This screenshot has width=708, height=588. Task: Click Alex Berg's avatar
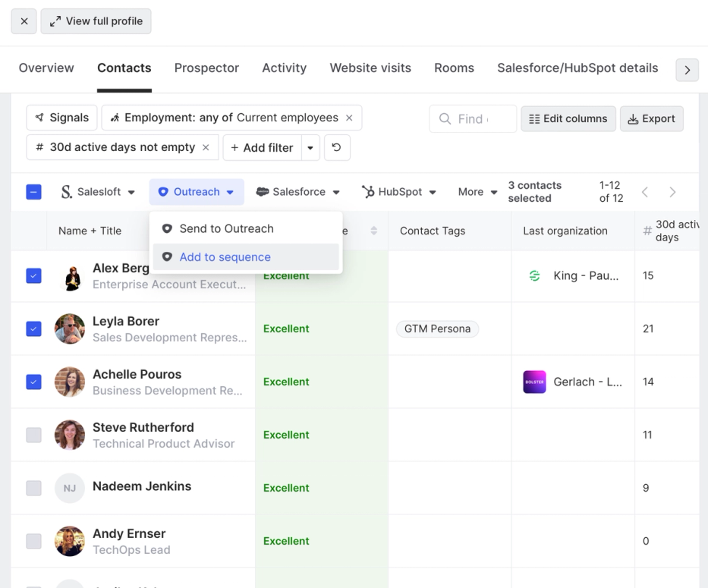tap(70, 276)
